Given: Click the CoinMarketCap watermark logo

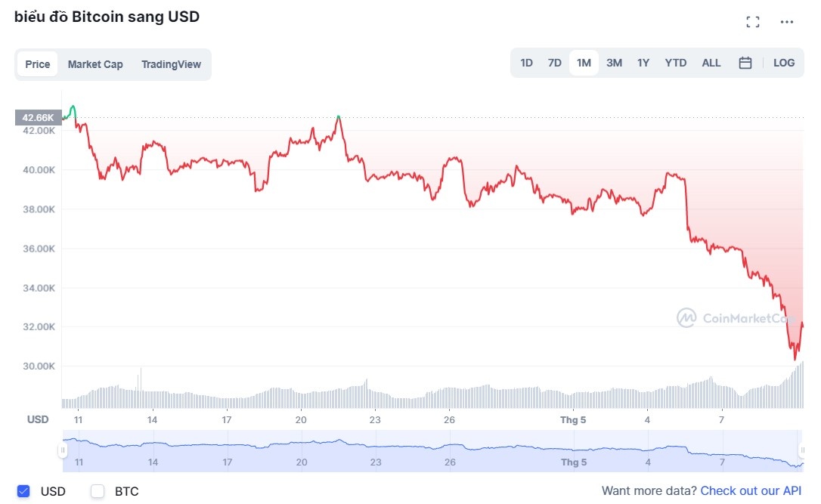Looking at the screenshot, I should click(686, 318).
